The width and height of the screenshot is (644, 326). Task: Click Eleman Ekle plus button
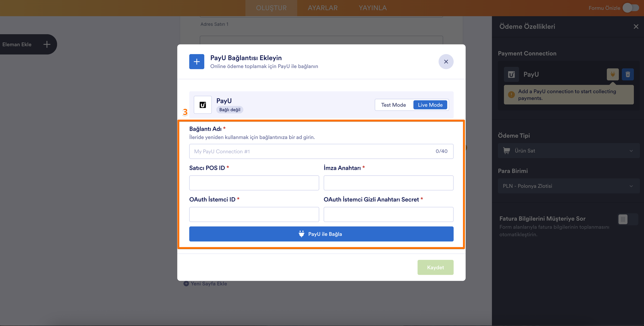(x=47, y=45)
